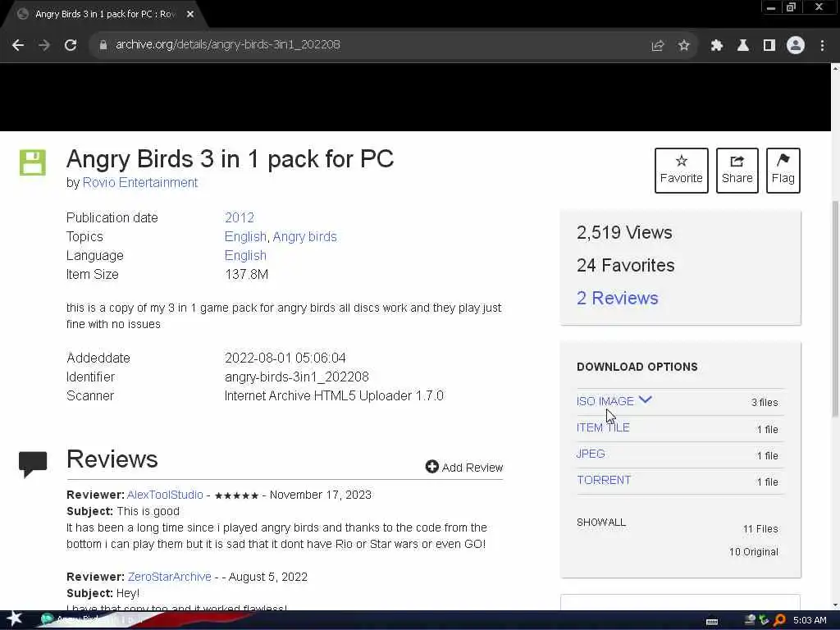Click the Chrome taskbar window button

point(91,620)
